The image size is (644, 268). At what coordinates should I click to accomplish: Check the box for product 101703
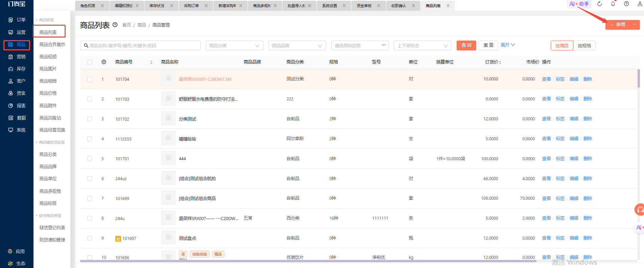click(x=90, y=99)
